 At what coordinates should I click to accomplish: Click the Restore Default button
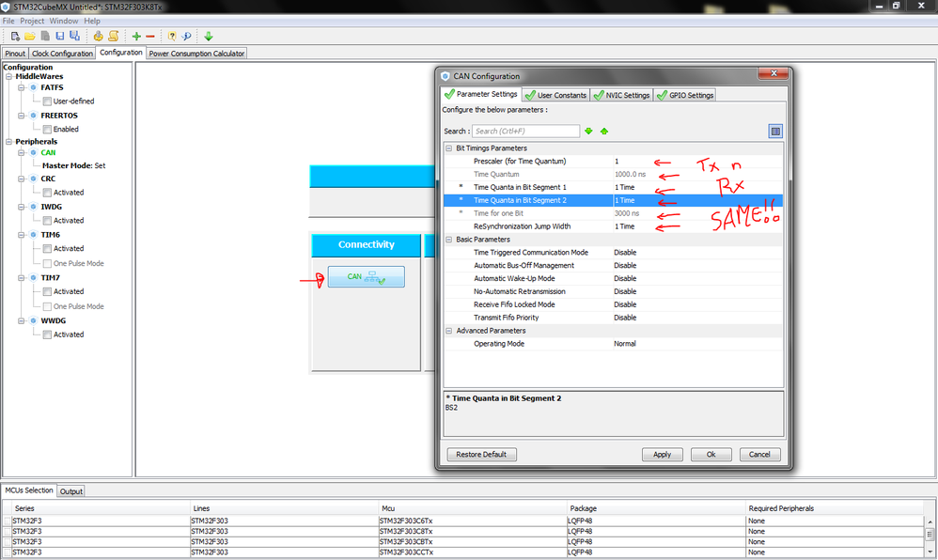pos(481,455)
